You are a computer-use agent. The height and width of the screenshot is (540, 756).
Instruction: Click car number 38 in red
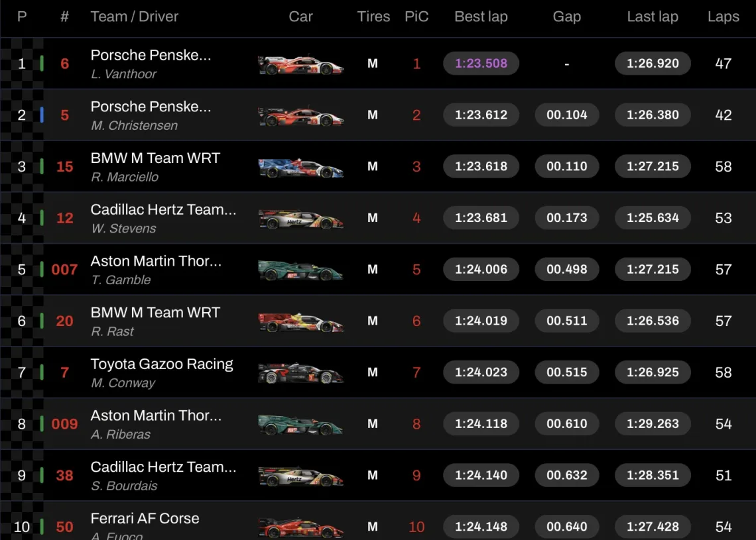[x=64, y=475]
